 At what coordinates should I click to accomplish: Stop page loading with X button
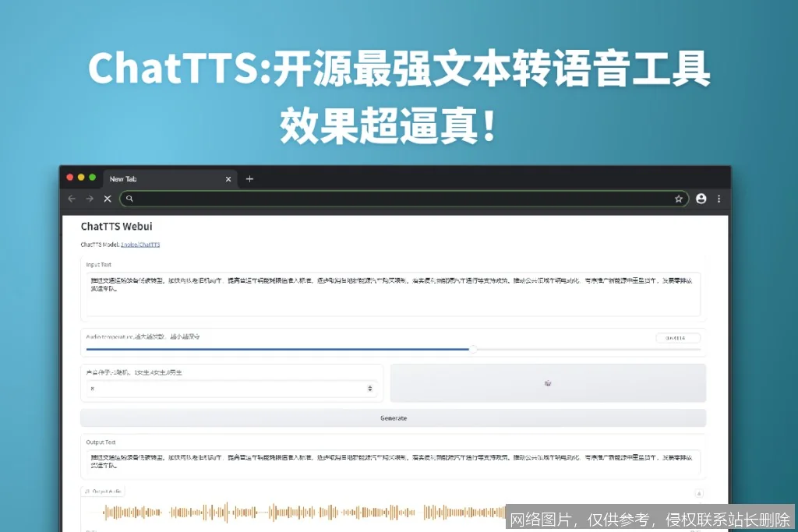point(108,199)
